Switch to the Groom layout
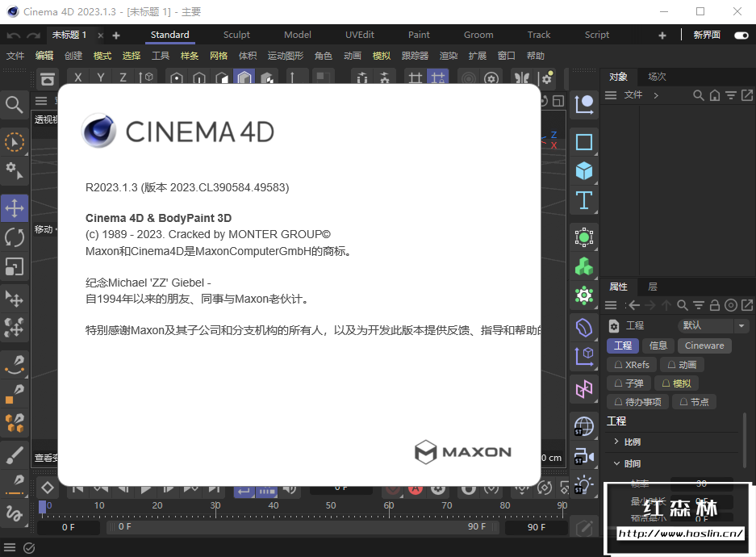The width and height of the screenshot is (756, 557). tap(478, 35)
